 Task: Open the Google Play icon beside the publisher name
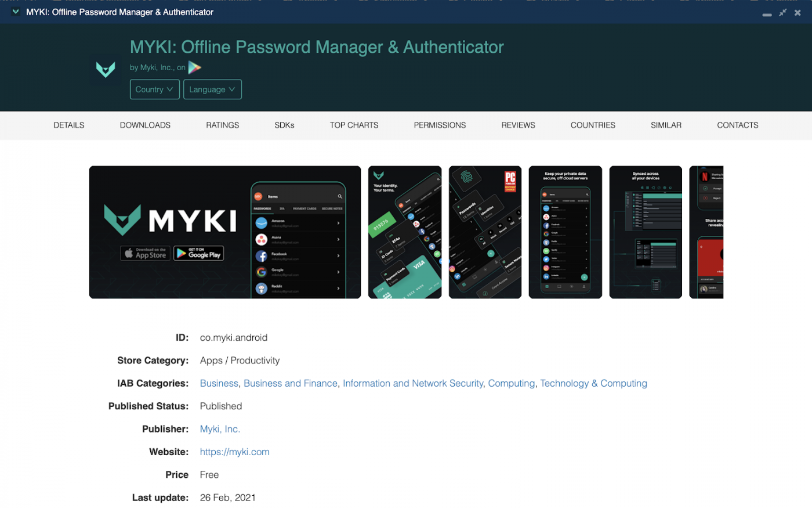point(195,67)
